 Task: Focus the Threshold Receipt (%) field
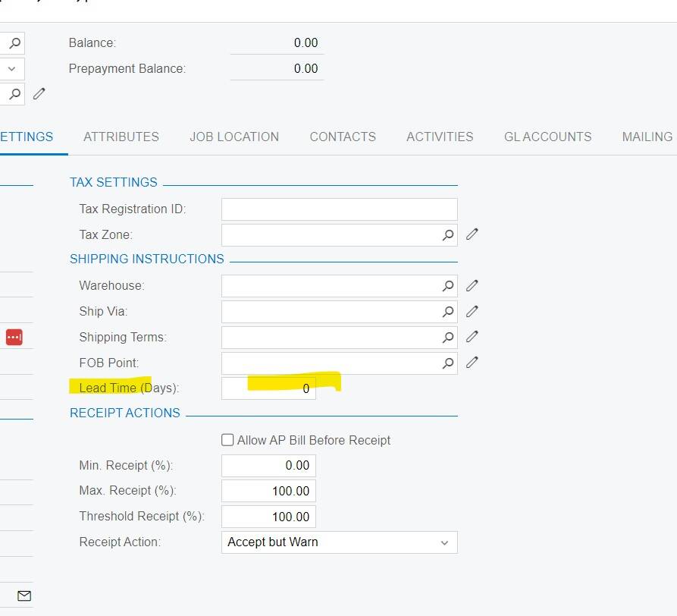pos(269,517)
